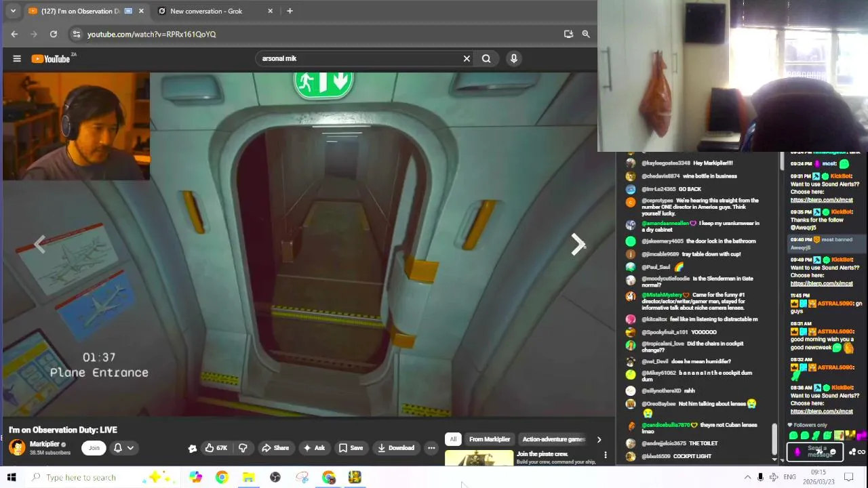Viewport: 868px width, 488px height.
Task: Open a new browser tab
Action: (290, 11)
